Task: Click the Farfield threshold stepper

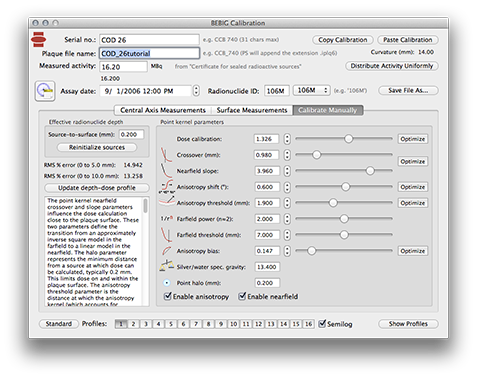Action: tap(287, 235)
